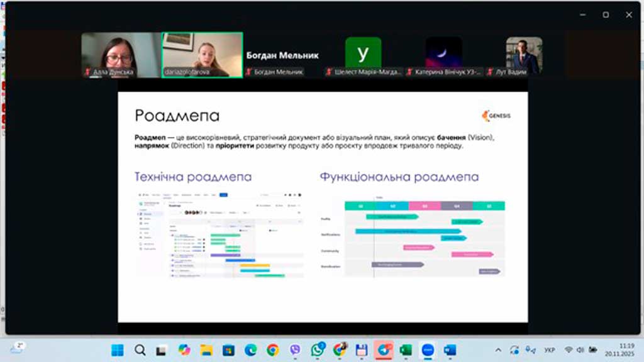Open File Explorer from the taskbar
The width and height of the screenshot is (644, 362).
[x=206, y=349]
